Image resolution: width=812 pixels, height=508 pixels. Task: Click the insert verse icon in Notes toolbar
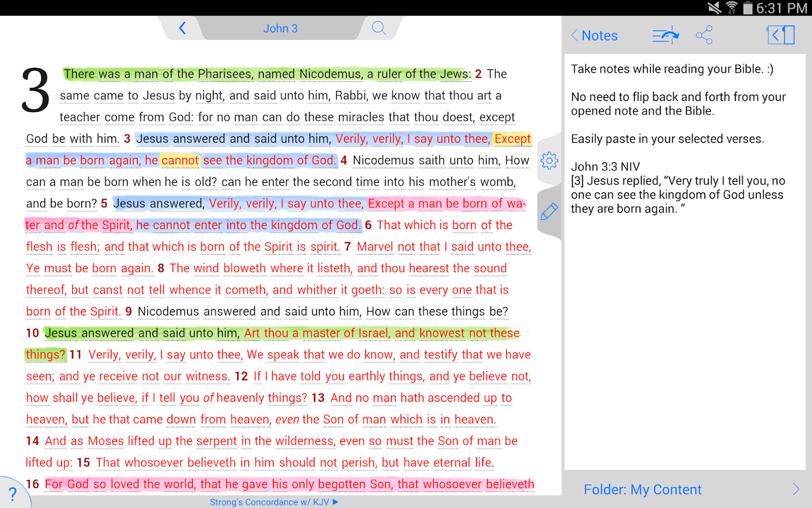pos(665,36)
